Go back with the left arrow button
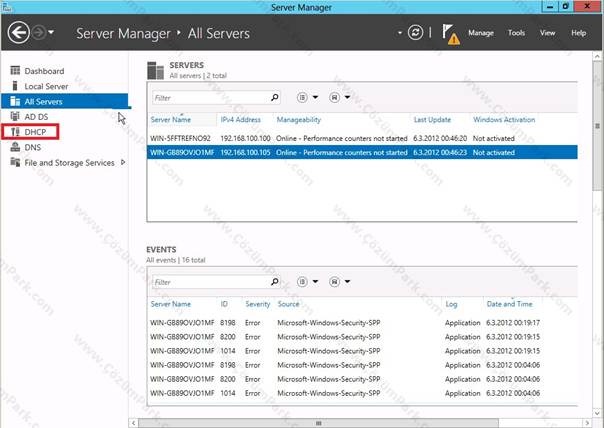Viewport: 604px width, 428px height. [18, 32]
